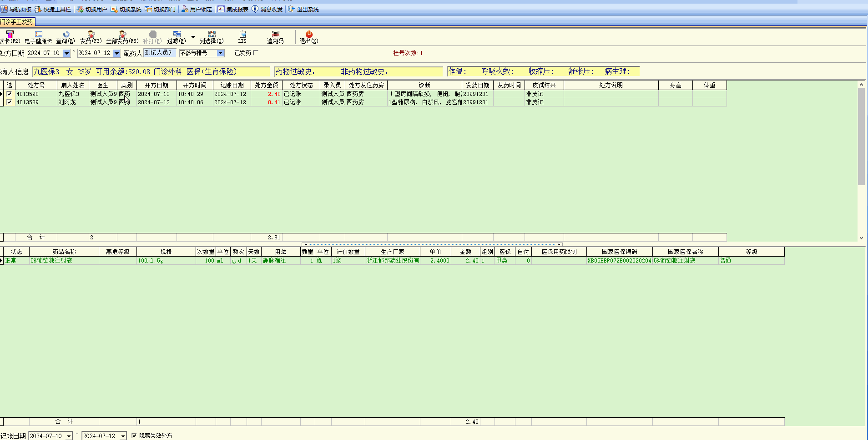Click the 过滤(F) filter icon
Image resolution: width=868 pixels, height=440 pixels.
point(177,34)
